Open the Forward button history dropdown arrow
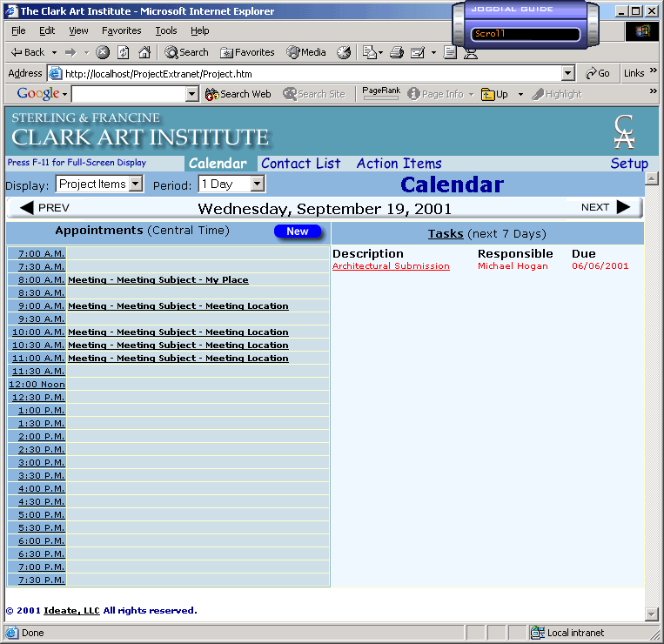Image resolution: width=664 pixels, height=644 pixels. pos(86,52)
